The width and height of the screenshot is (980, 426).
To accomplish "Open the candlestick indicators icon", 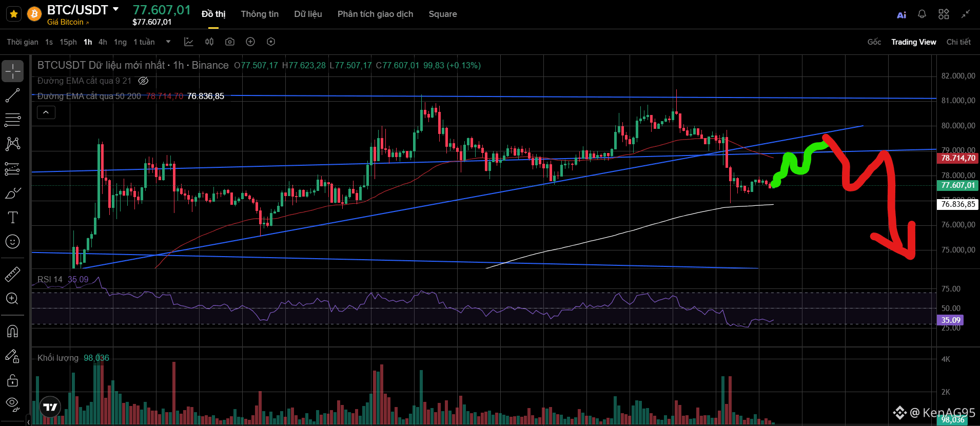I will 209,42.
